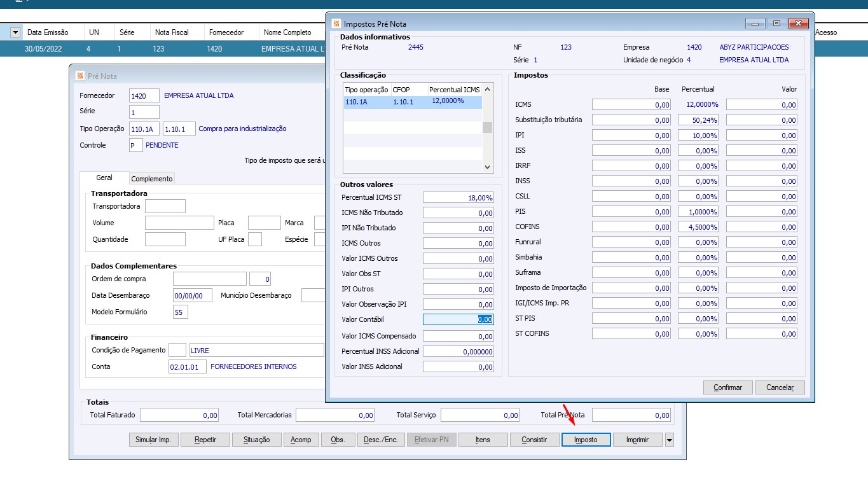Click the ICMS Base field
The height and width of the screenshot is (488, 868).
[631, 105]
